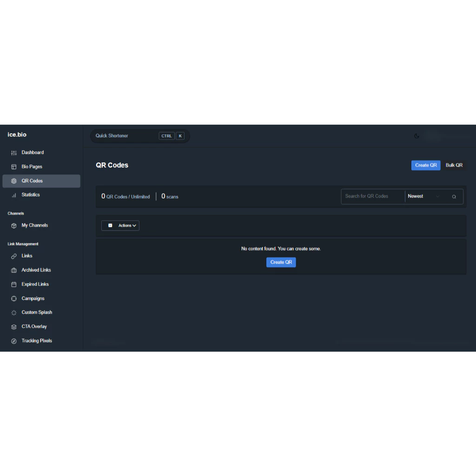
Task: Click the Bulk QR button
Action: [x=454, y=165]
